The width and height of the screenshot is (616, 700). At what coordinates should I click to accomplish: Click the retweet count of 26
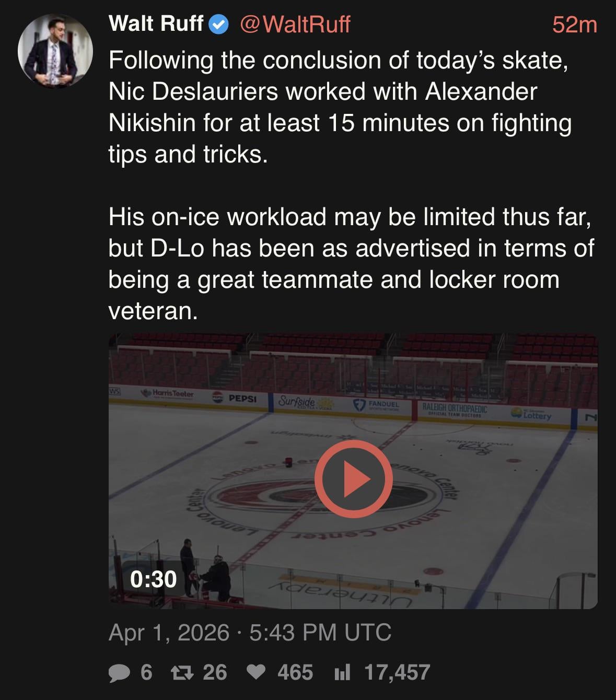pos(215,672)
